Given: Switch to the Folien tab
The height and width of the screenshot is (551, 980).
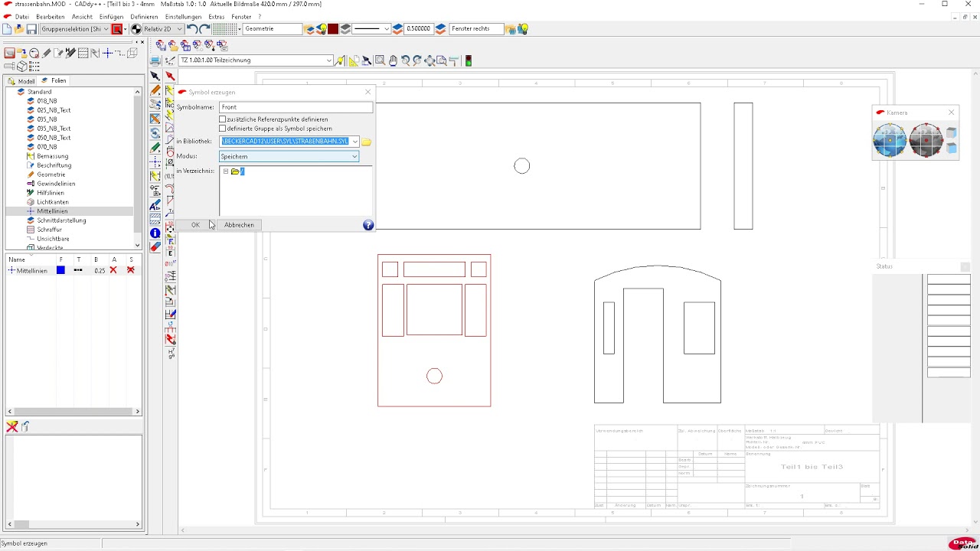Looking at the screenshot, I should (54, 80).
